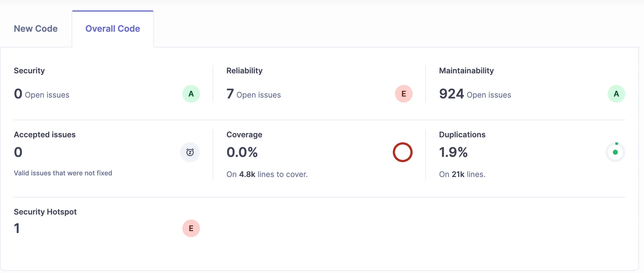The height and width of the screenshot is (273, 644).
Task: Switch to the New Code tab
Action: click(36, 28)
